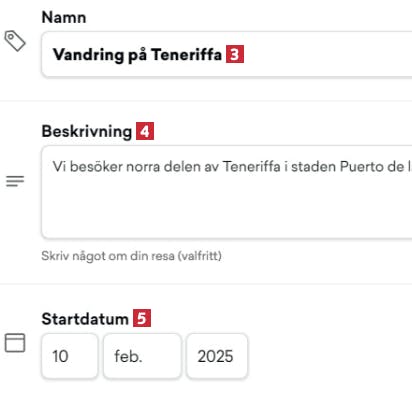Focus the Namn text field
The width and height of the screenshot is (412, 396).
(x=227, y=54)
